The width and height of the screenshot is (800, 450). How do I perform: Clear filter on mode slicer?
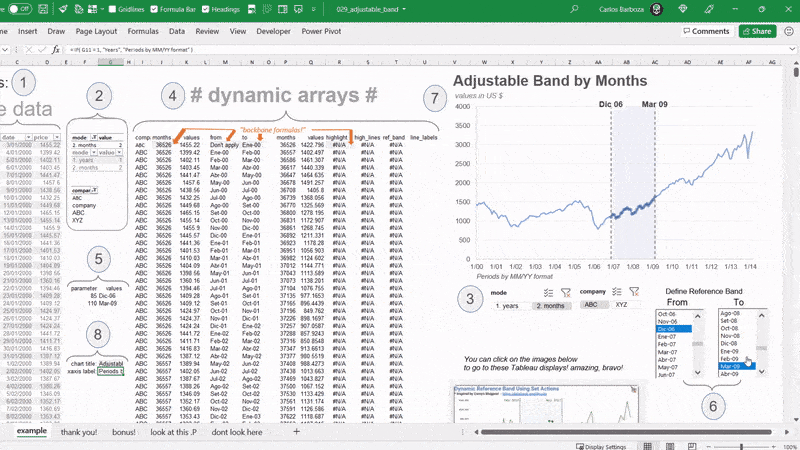coord(566,292)
